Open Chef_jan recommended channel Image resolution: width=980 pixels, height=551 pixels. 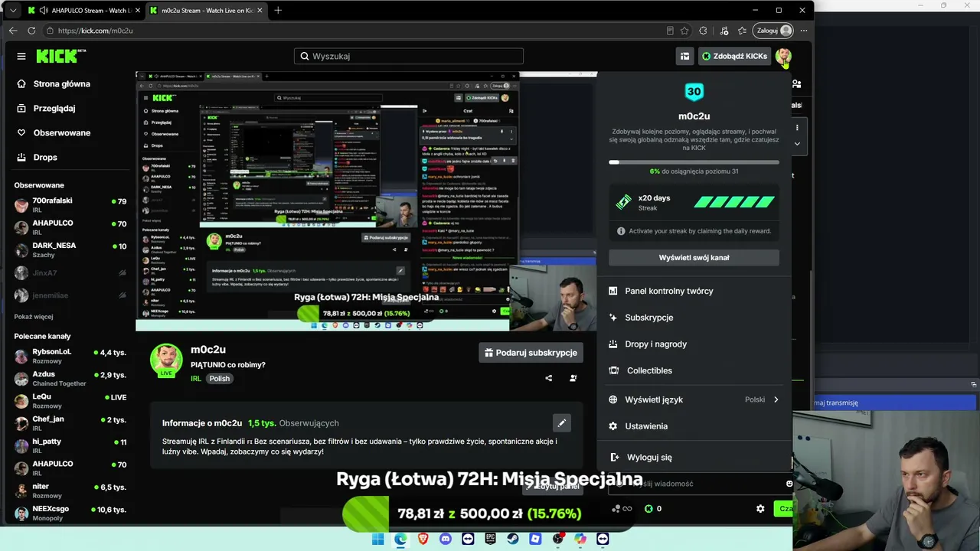tap(70, 424)
